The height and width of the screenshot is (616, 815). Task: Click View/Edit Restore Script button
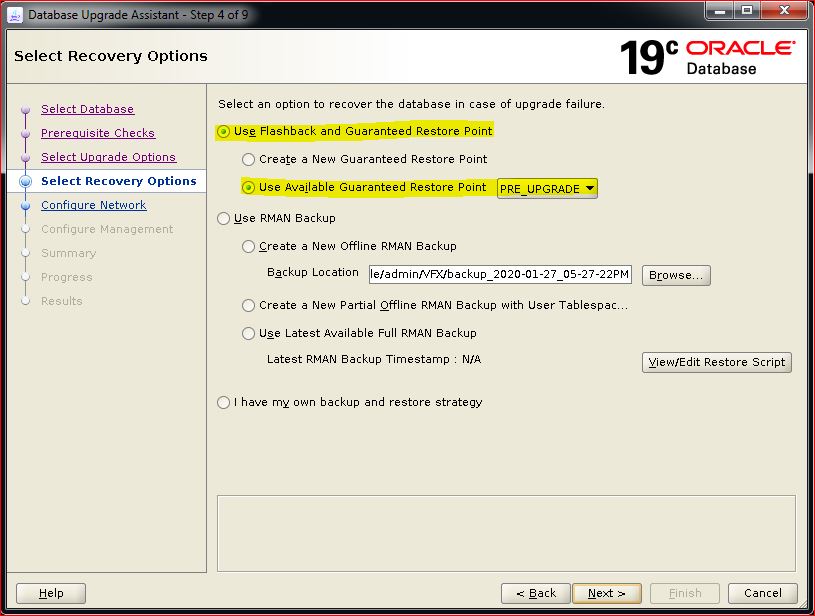pyautogui.click(x=716, y=362)
